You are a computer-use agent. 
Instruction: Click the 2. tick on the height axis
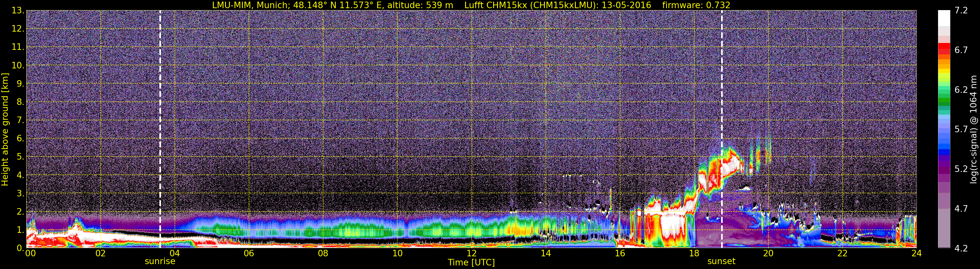tap(20, 211)
